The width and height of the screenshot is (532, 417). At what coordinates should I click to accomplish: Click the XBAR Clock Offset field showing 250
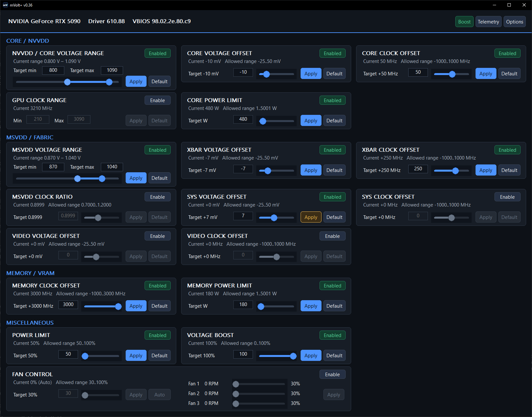point(418,169)
